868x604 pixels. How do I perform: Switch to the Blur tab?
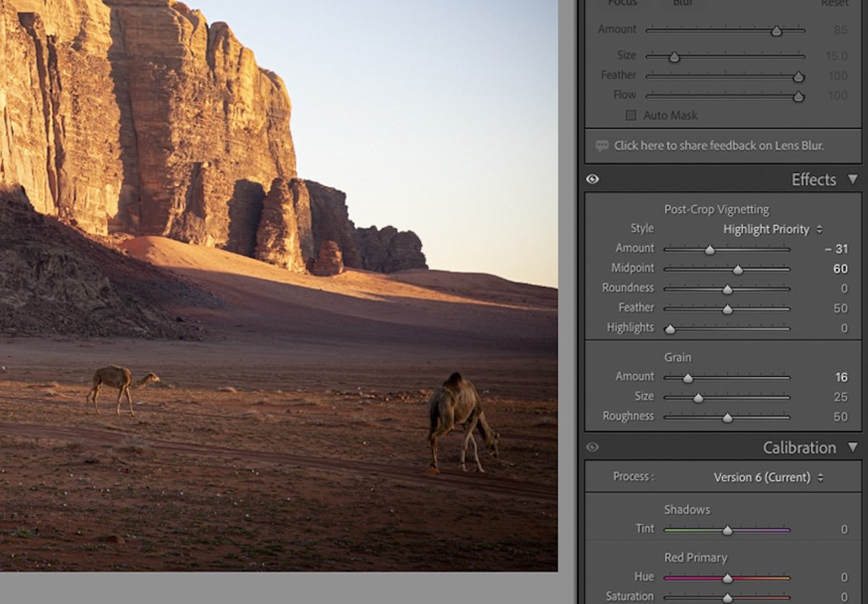pos(681,4)
